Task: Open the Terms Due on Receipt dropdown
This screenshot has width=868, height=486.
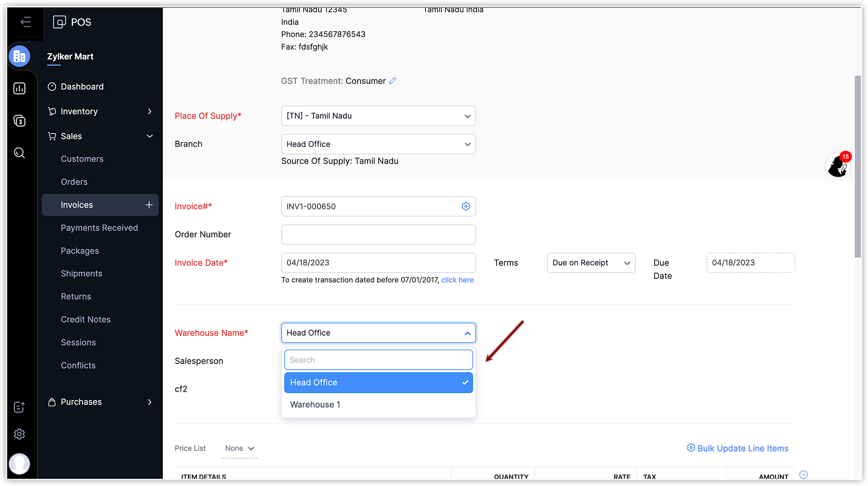Action: (591, 263)
